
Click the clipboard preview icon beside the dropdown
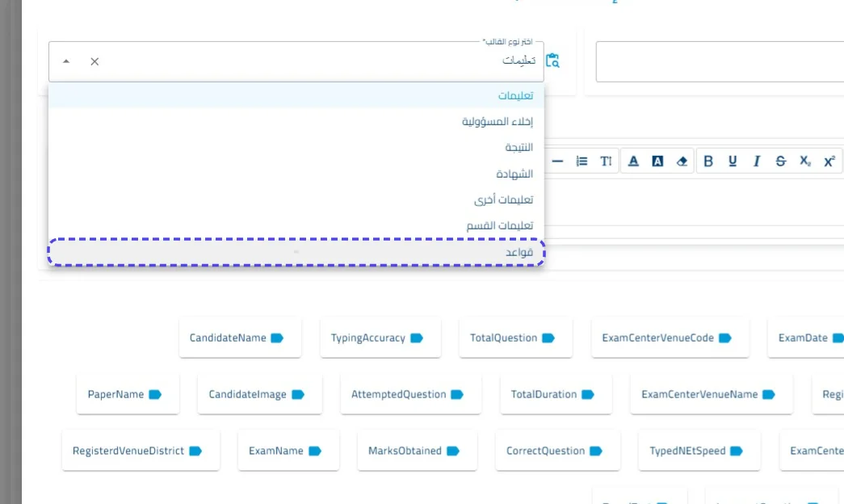point(552,61)
